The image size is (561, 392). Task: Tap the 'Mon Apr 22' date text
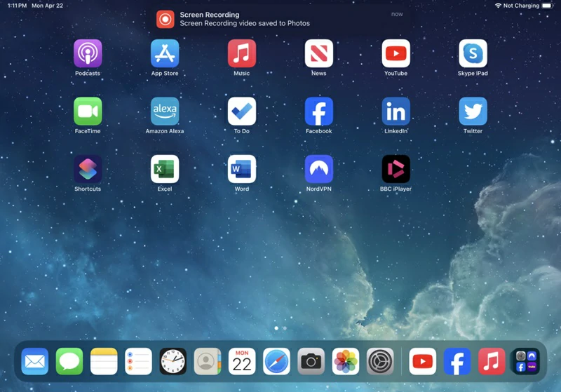(47, 6)
